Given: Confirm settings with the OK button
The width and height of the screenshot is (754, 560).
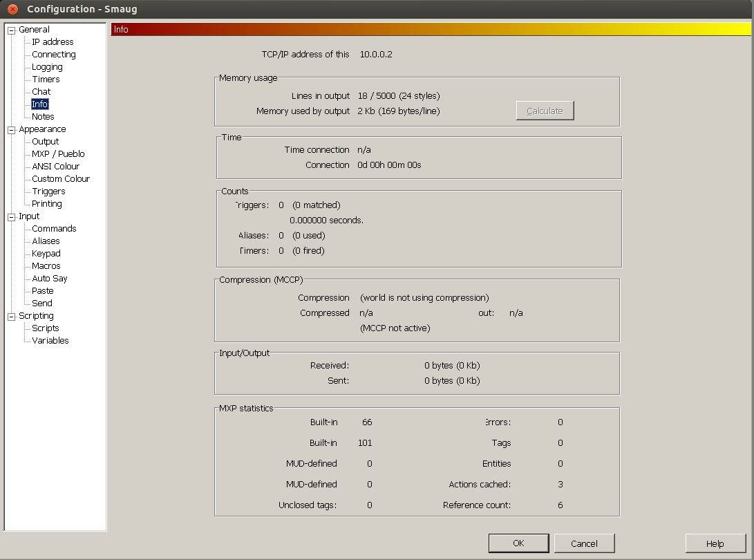Looking at the screenshot, I should pos(518,543).
